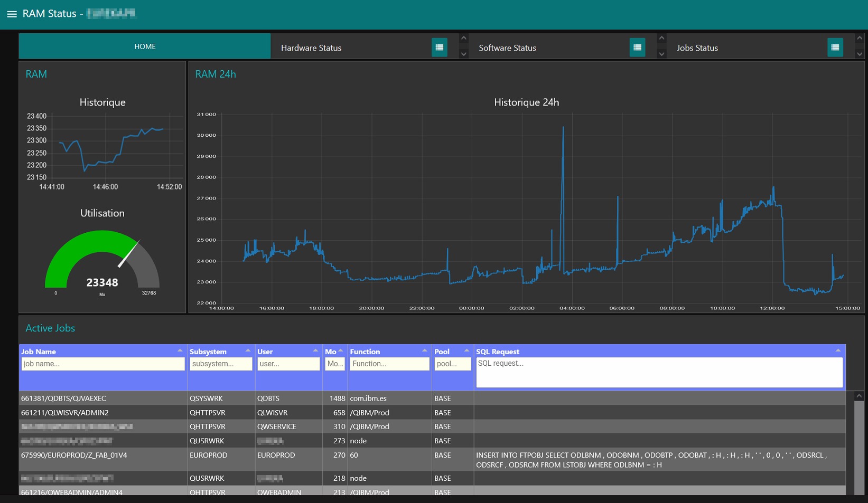The height and width of the screenshot is (503, 868).
Task: Sort by Job Name column arrow
Action: click(x=180, y=351)
